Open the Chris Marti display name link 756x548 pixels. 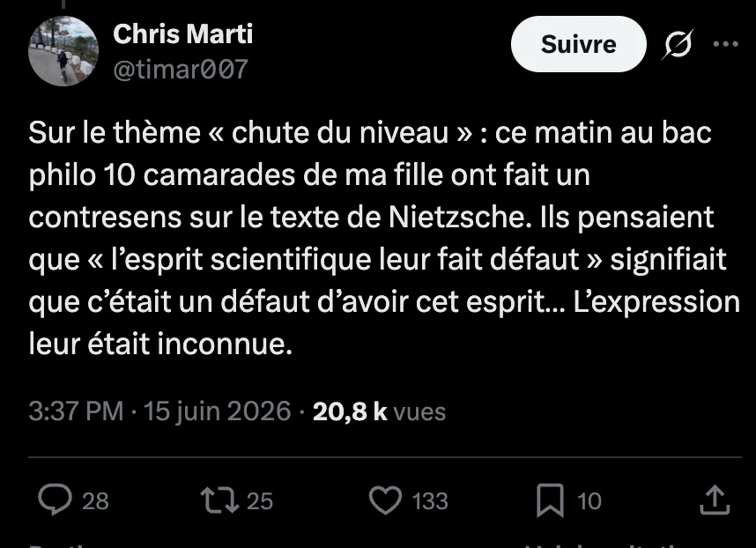(182, 34)
